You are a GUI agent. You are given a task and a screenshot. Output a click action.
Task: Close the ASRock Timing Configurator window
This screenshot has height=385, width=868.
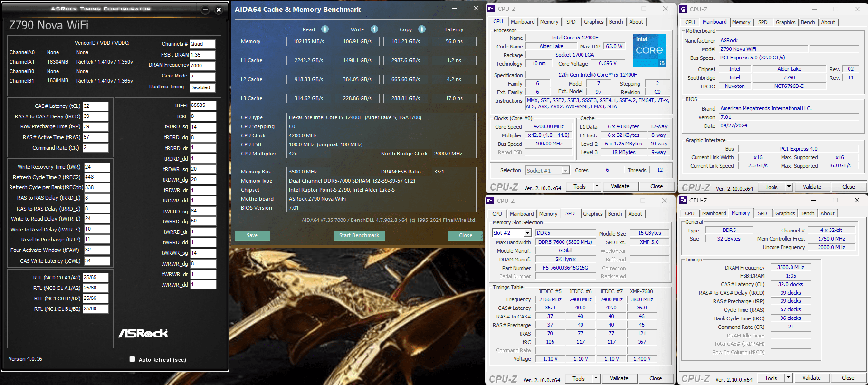tap(219, 10)
